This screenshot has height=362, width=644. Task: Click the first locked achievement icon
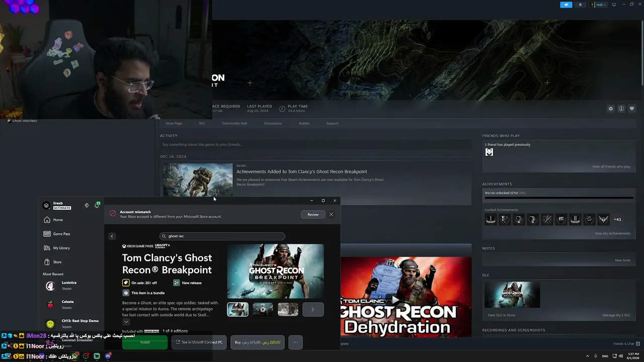(491, 219)
